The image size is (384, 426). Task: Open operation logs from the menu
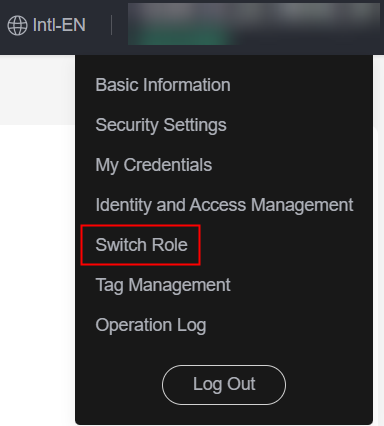point(151,325)
